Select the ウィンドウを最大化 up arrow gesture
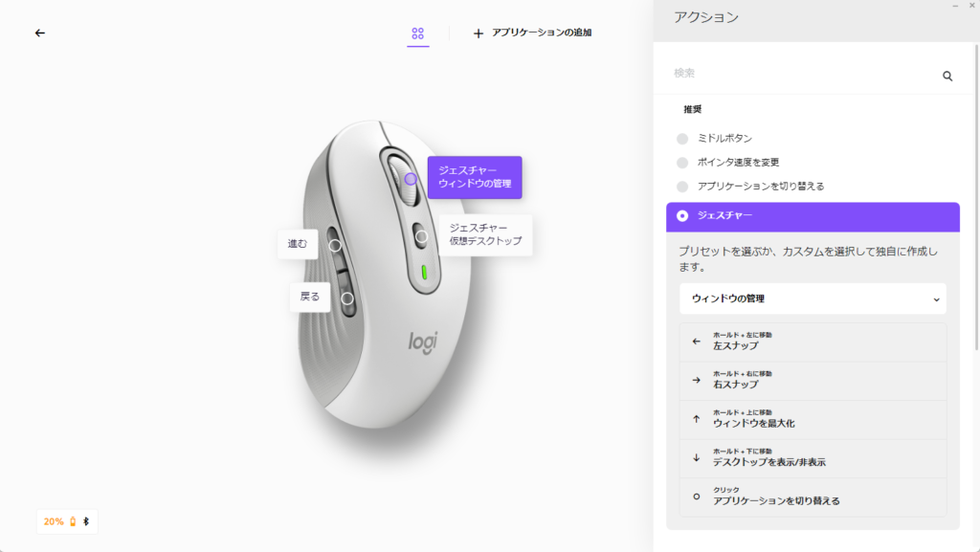This screenshot has width=980, height=552. 813,419
